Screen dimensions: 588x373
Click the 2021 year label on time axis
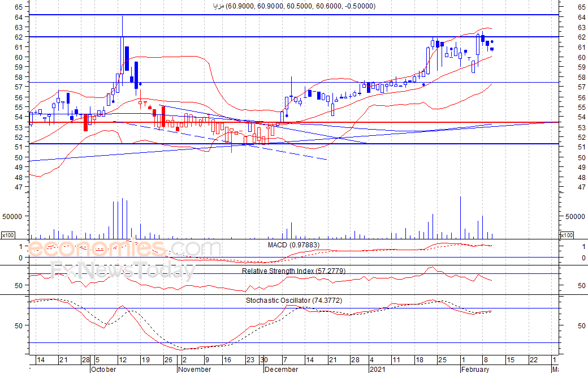[x=378, y=369]
